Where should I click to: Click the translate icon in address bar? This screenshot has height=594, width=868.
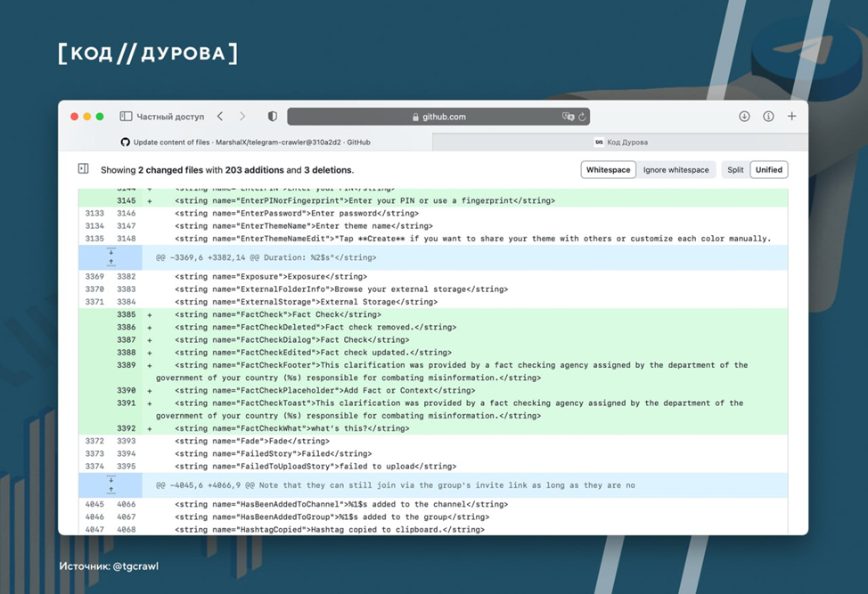(568, 117)
